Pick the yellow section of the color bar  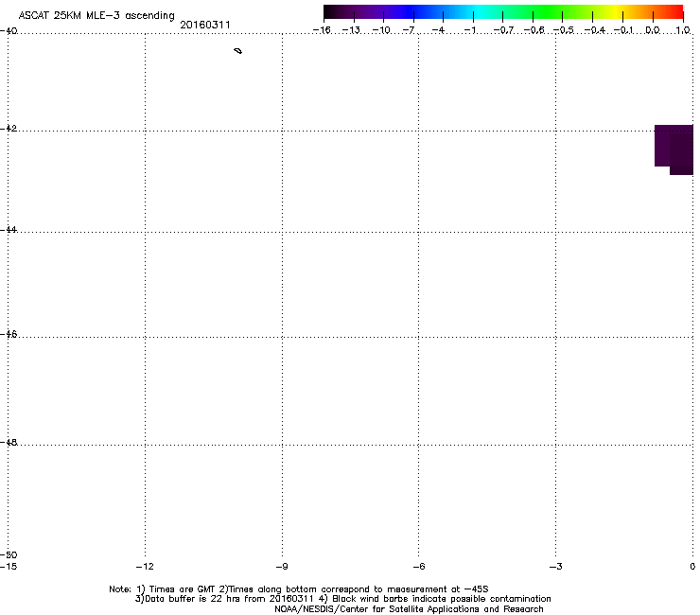pyautogui.click(x=616, y=12)
